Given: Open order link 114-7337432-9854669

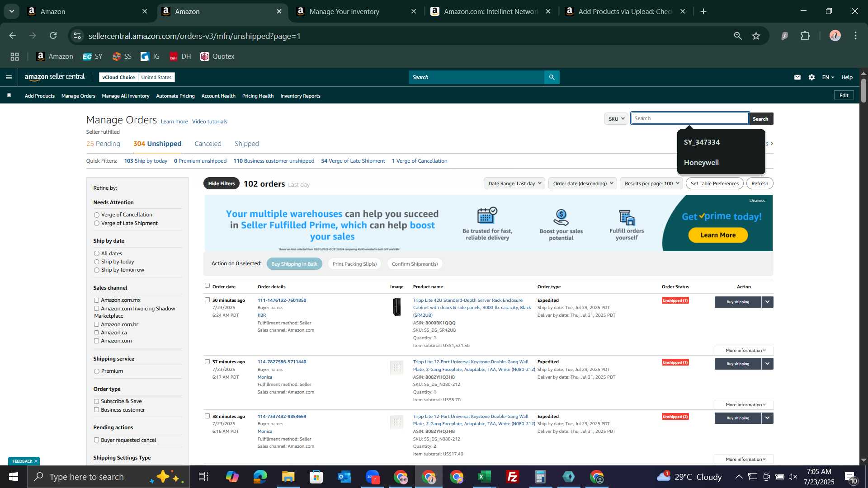Looking at the screenshot, I should click(x=282, y=416).
